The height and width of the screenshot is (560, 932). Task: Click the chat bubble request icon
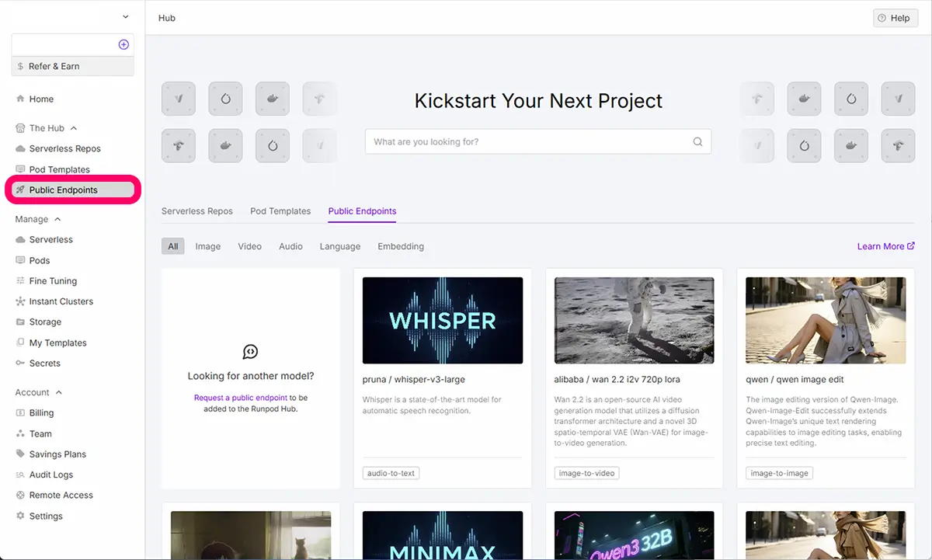pos(250,352)
